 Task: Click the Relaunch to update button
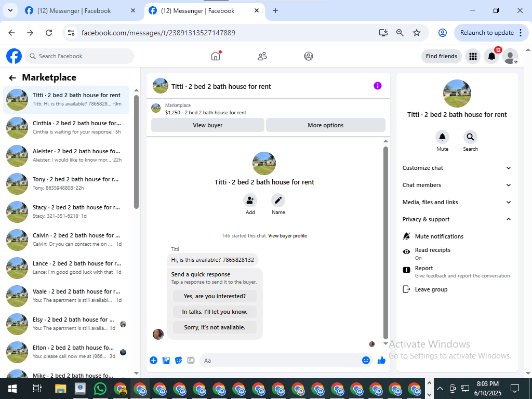coord(491,33)
